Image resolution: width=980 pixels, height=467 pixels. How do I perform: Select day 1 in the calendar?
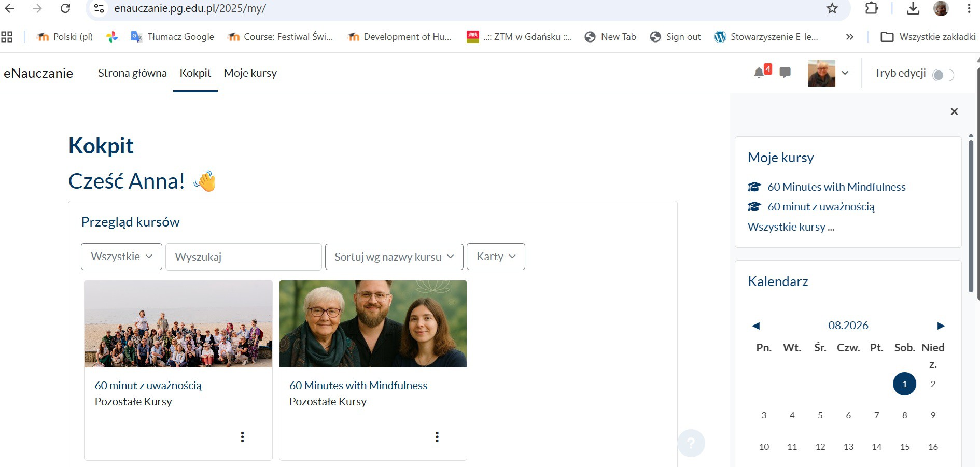pyautogui.click(x=905, y=384)
